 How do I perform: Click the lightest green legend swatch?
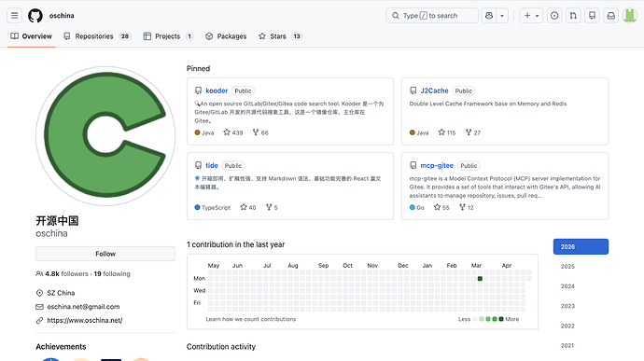coord(482,319)
